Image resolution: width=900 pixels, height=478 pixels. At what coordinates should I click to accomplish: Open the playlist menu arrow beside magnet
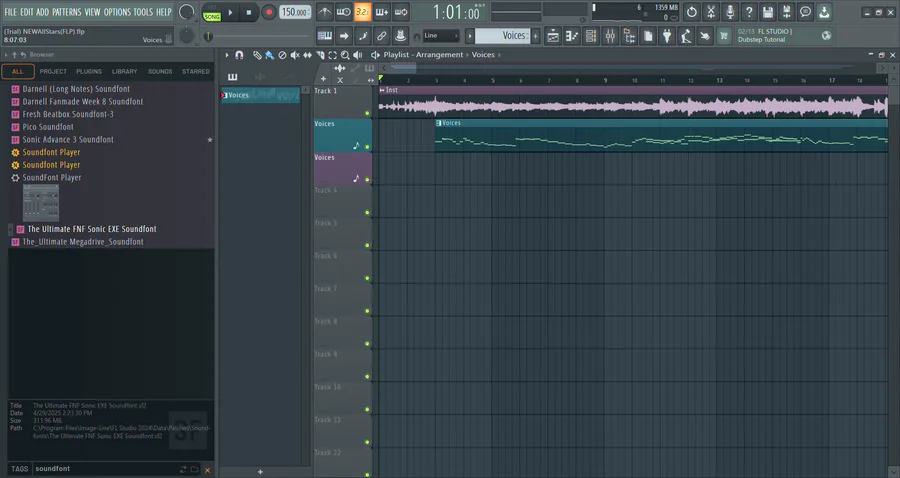tap(227, 55)
